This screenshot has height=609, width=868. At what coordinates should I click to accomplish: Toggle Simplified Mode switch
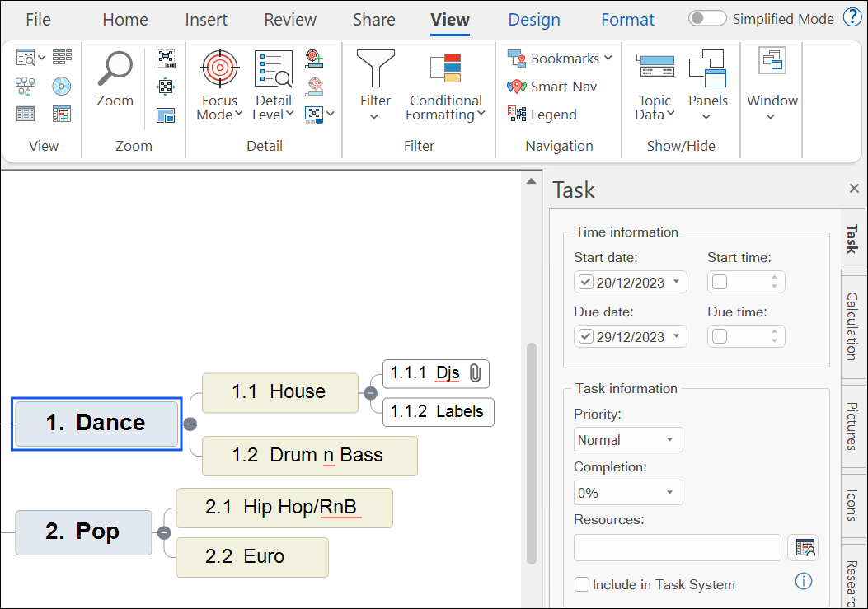coord(707,19)
